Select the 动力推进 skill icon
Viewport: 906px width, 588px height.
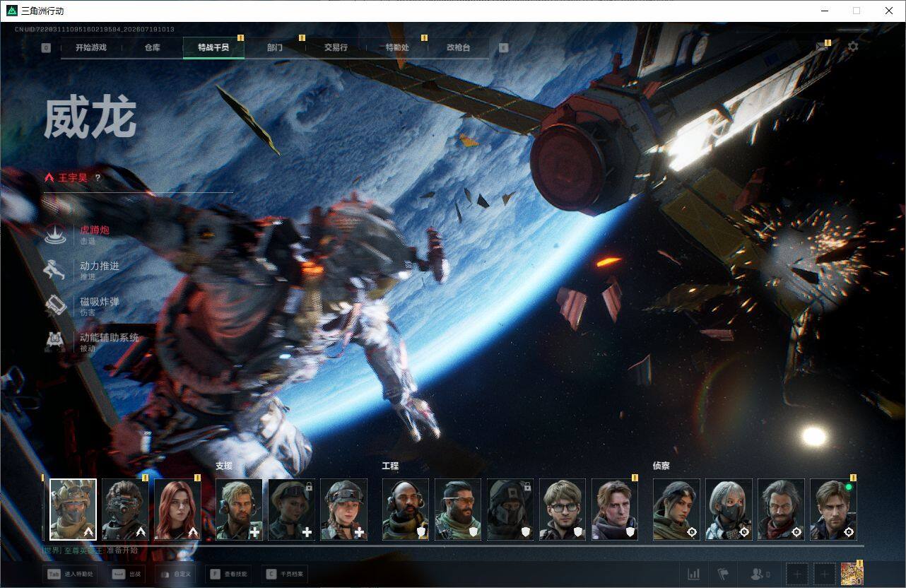[x=55, y=270]
